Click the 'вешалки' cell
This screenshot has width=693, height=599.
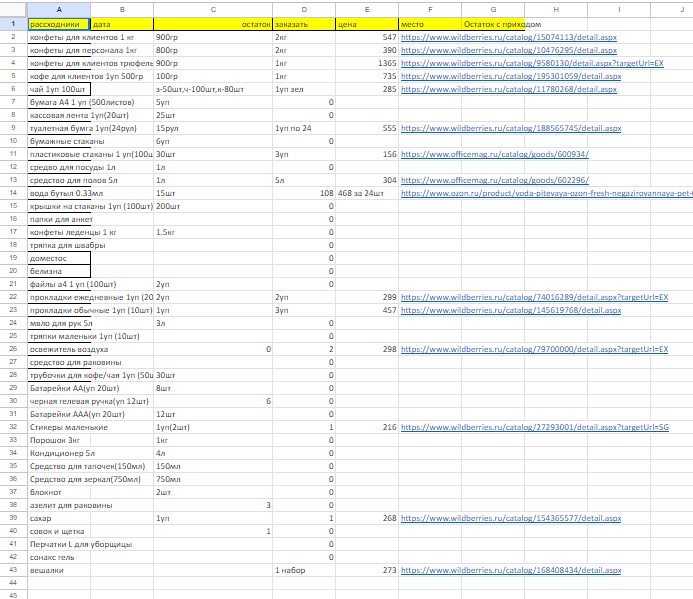tap(59, 570)
